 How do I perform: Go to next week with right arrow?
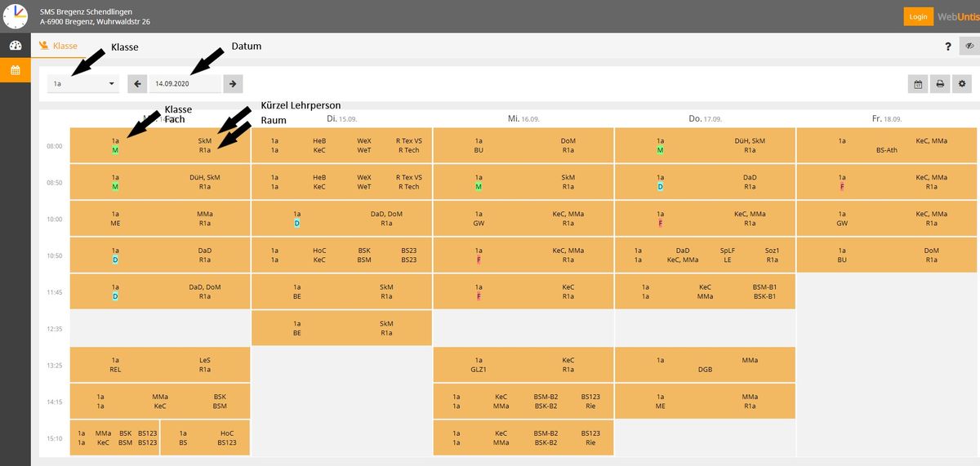(x=233, y=83)
